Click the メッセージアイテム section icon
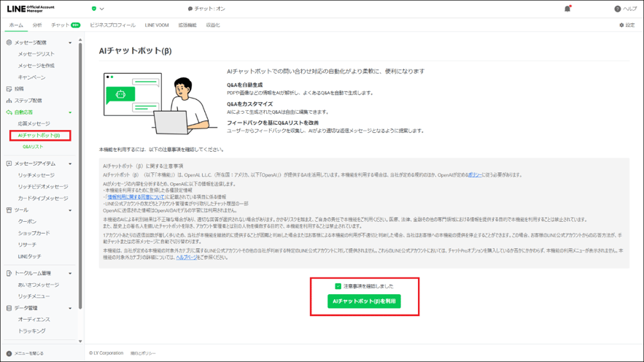The image size is (644, 362). [9, 163]
